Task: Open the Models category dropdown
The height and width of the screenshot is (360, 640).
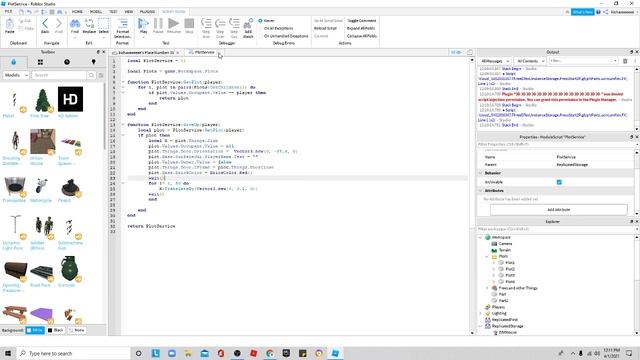Action: (16, 75)
